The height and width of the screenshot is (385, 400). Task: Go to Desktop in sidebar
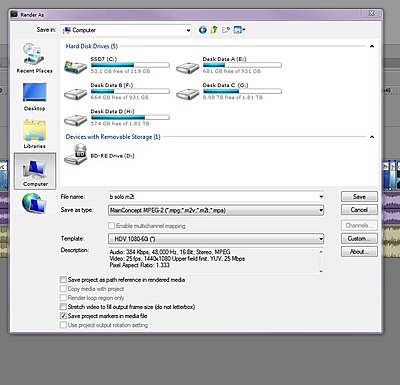tap(34, 97)
